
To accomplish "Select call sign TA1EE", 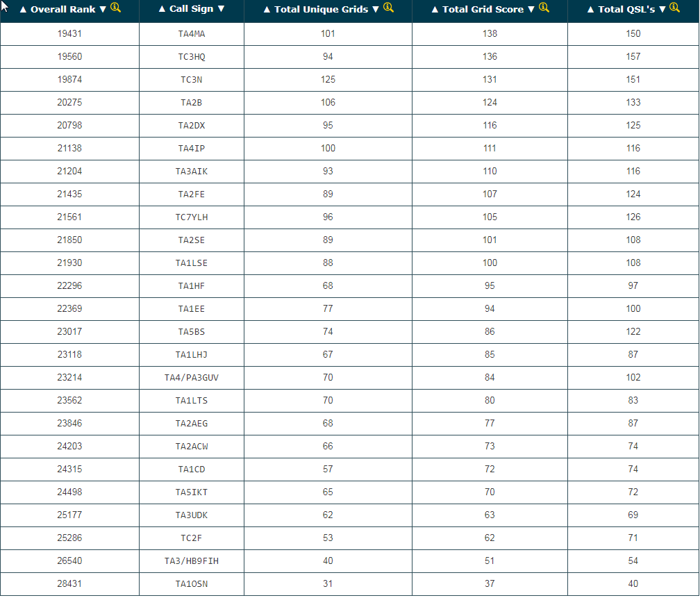I will pos(192,309).
